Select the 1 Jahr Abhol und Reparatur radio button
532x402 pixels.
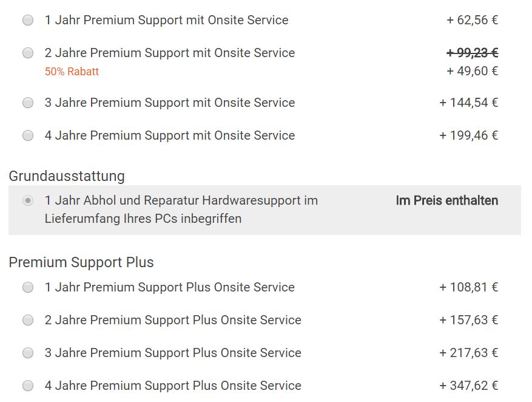pyautogui.click(x=28, y=200)
